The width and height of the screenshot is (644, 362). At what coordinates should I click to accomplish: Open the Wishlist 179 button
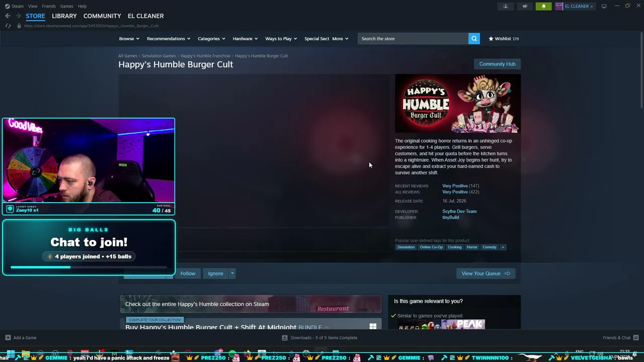coord(504,39)
